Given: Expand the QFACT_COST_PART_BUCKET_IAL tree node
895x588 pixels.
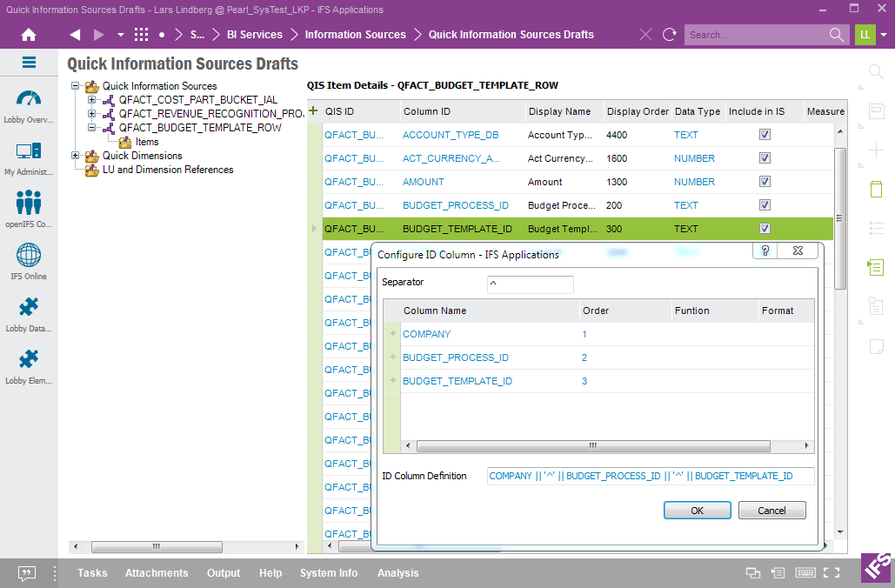Looking at the screenshot, I should [92, 100].
